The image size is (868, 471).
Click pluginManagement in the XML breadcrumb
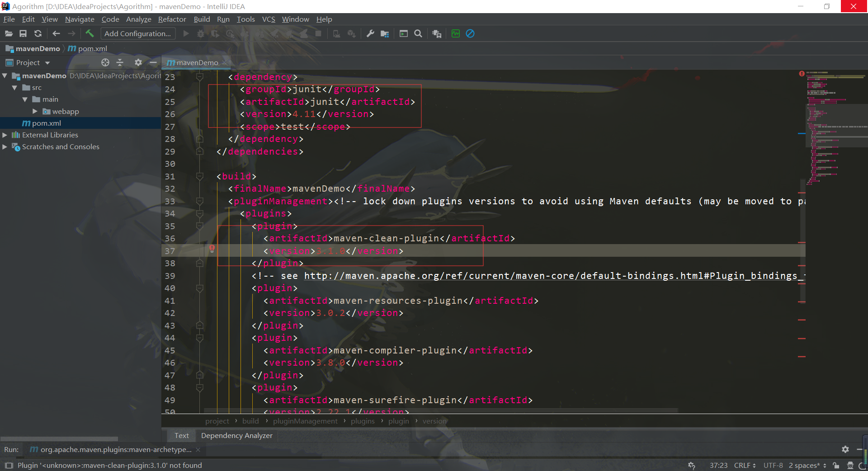(x=305, y=421)
